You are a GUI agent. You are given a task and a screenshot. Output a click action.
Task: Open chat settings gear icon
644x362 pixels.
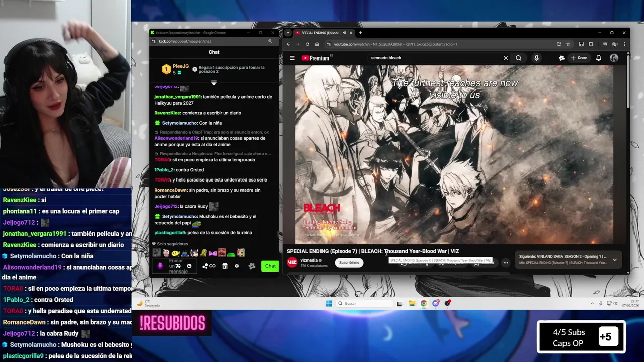pyautogui.click(x=237, y=266)
